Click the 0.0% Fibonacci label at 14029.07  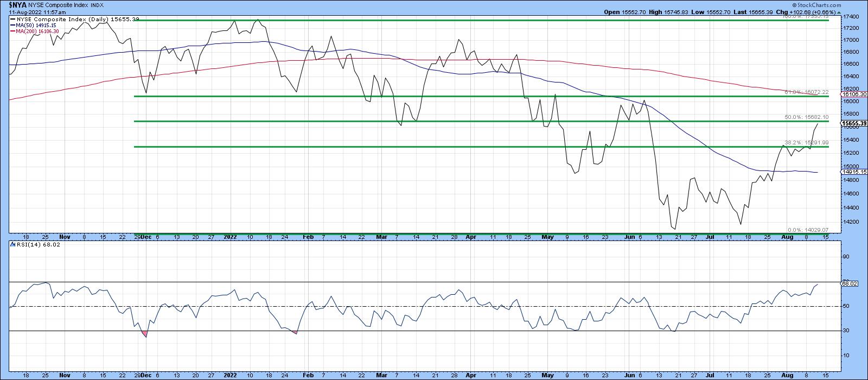807,230
